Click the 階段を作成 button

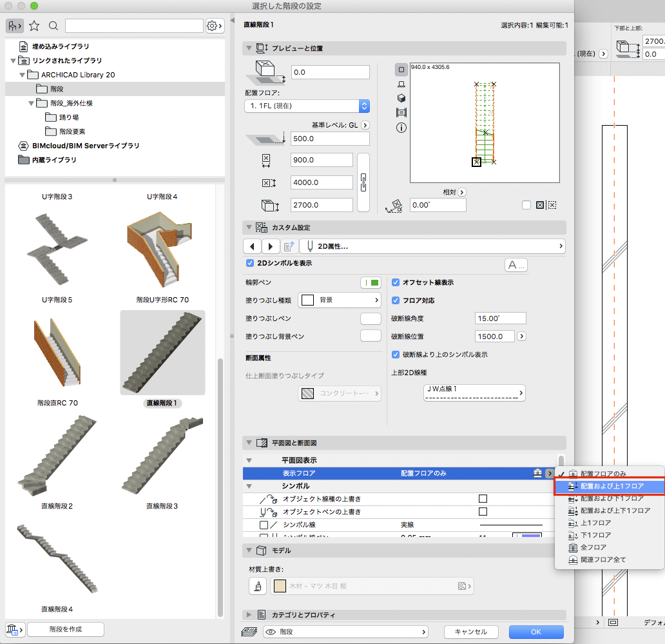[x=66, y=629]
